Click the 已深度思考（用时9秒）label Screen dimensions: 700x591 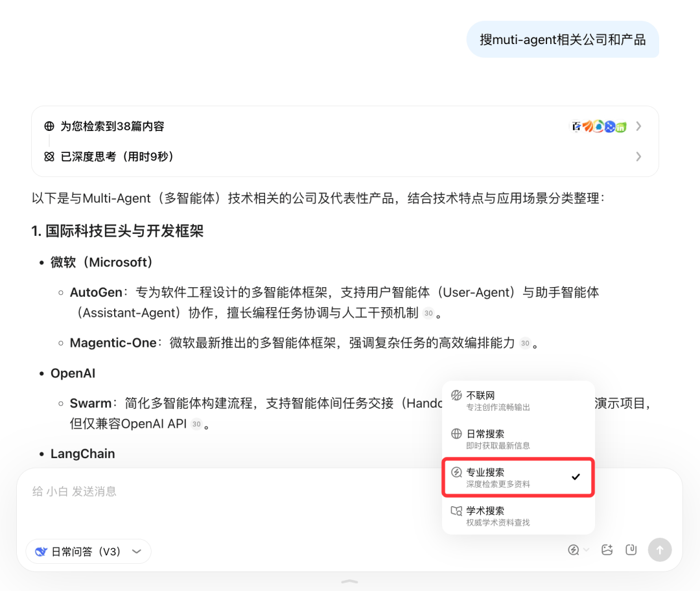click(117, 157)
